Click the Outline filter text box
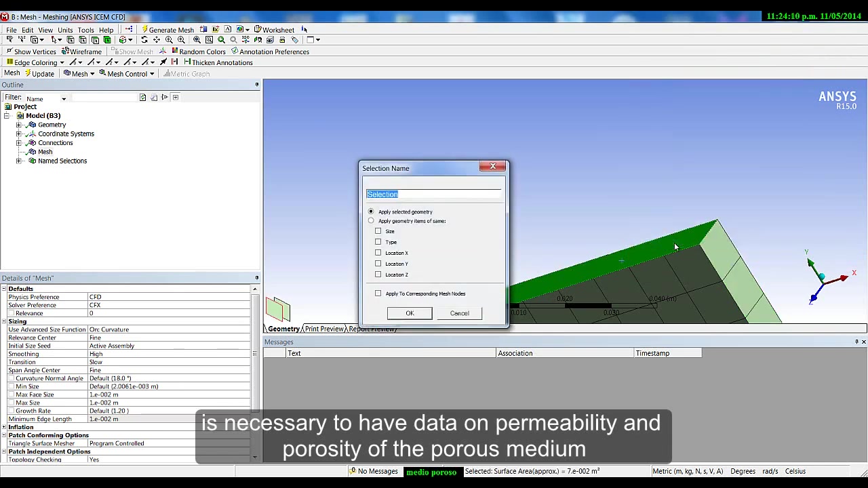 click(104, 98)
